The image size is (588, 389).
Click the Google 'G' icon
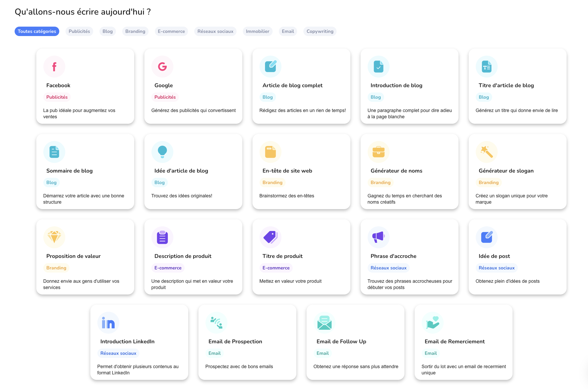[162, 67]
